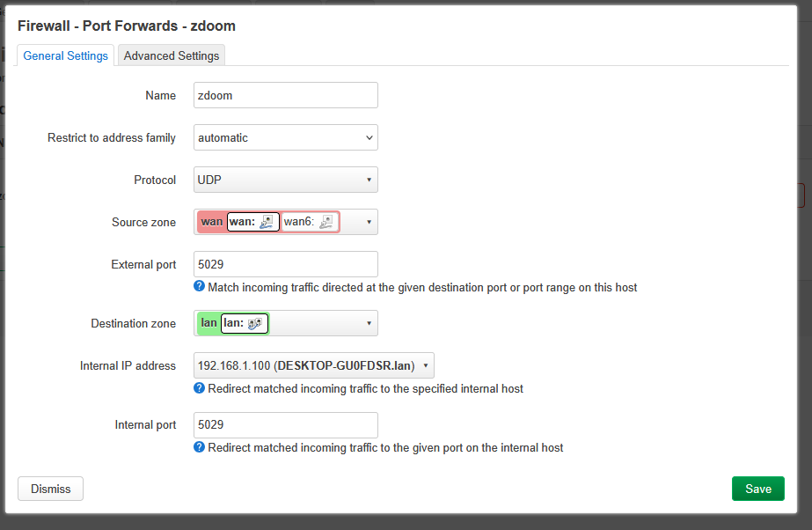Click the wan interface icon in Source zone
This screenshot has height=530, width=812.
pos(267,222)
